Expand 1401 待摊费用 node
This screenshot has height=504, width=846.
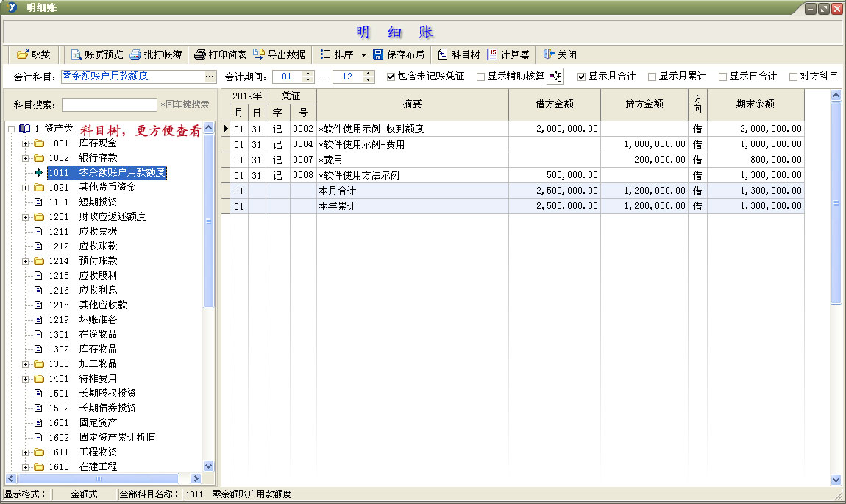(25, 379)
